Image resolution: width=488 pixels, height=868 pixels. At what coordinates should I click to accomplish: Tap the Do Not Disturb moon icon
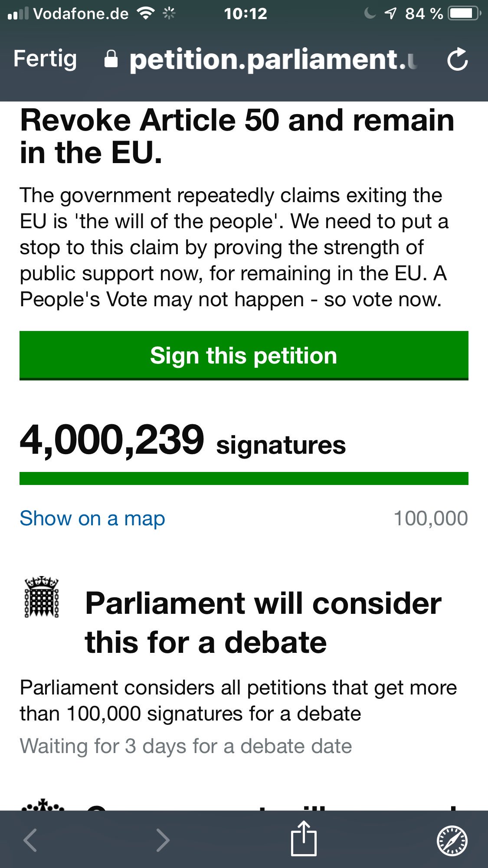370,14
